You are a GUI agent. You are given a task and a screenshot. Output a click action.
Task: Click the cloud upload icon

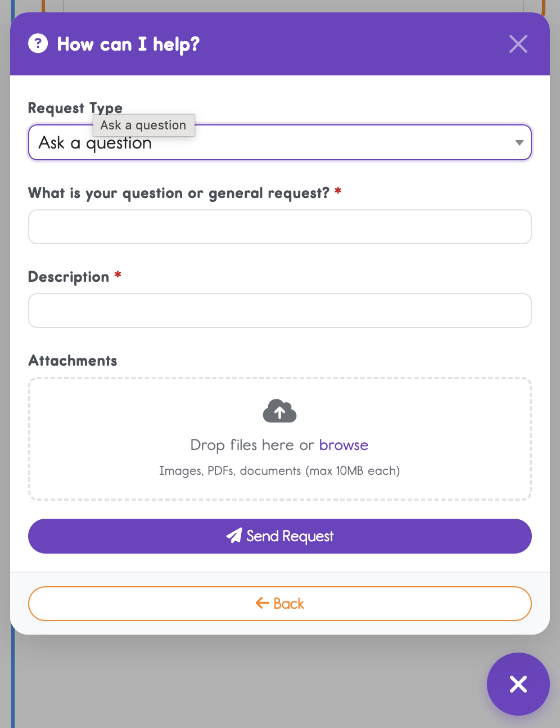point(279,411)
